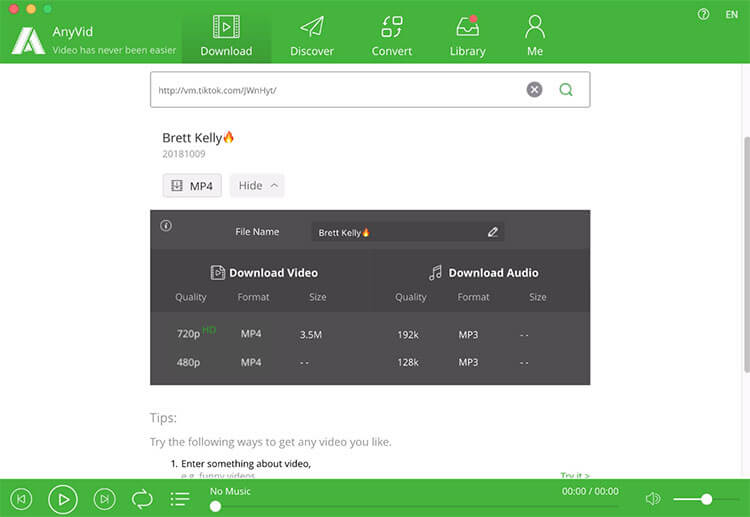Screen dimensions: 750x517
Task: Click the MP4 download button
Action: (192, 186)
